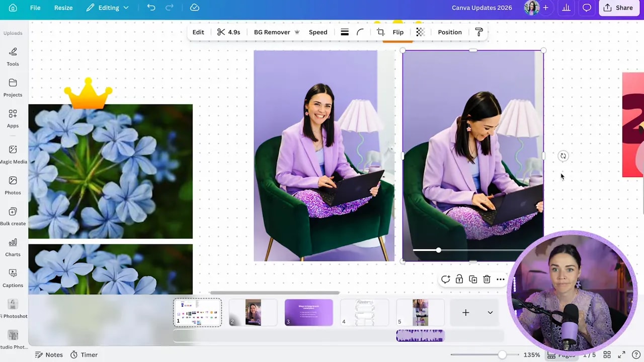
Task: Open analytics bar chart icon
Action: coord(566,8)
